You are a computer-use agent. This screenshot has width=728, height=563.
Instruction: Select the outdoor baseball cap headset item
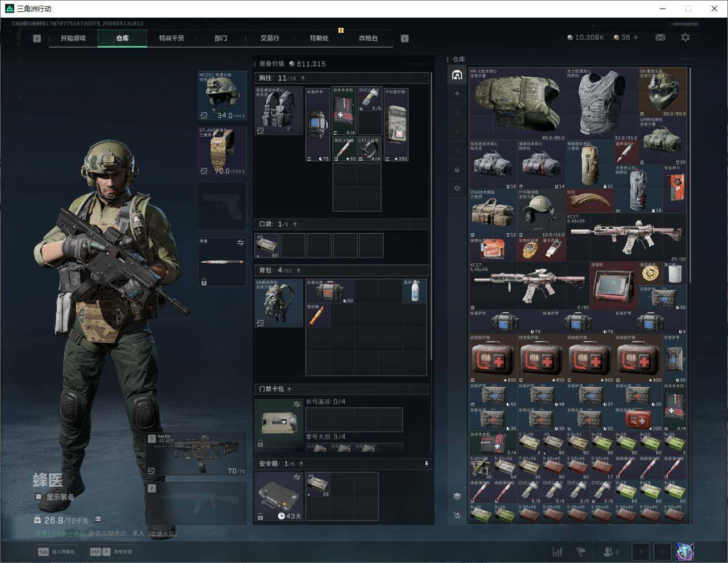coord(541,213)
